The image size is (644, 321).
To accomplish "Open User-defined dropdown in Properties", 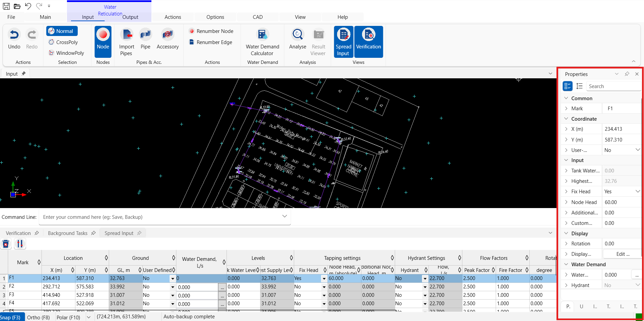I will [638, 150].
